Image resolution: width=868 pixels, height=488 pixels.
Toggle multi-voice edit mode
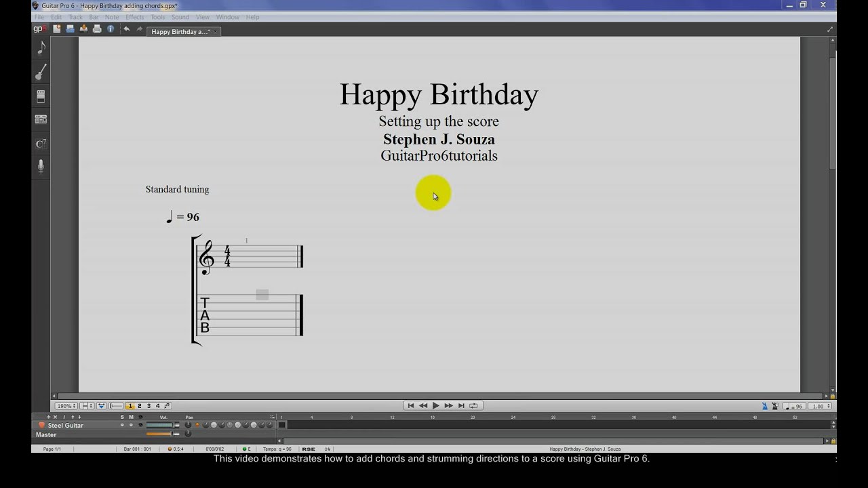click(167, 406)
